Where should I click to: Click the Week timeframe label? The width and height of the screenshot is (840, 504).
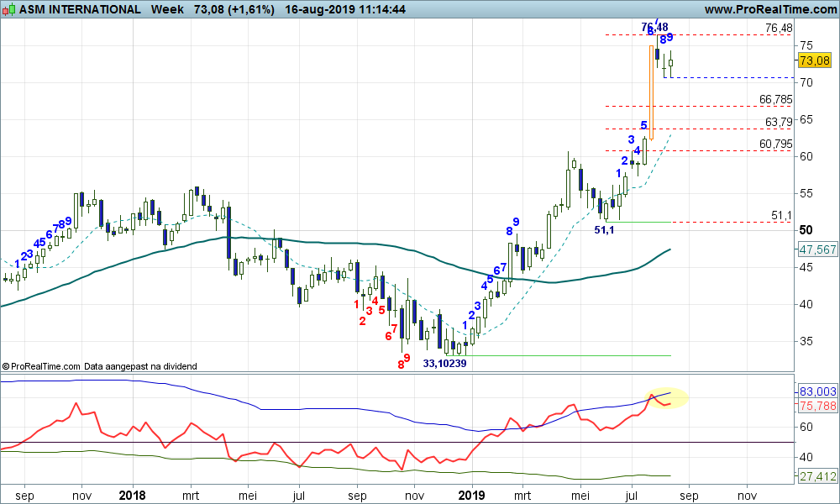tap(167, 9)
